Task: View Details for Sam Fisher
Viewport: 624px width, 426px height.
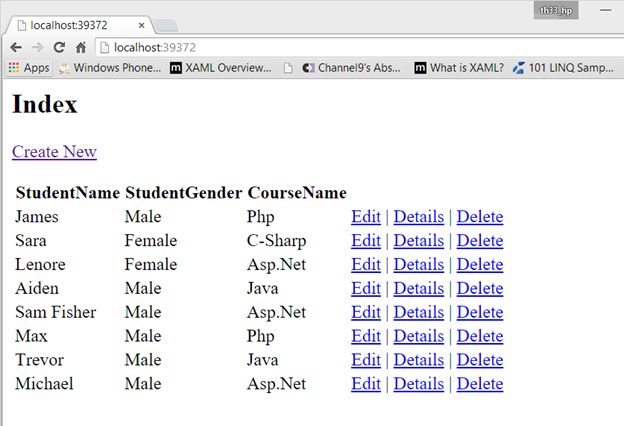Action: coord(419,313)
